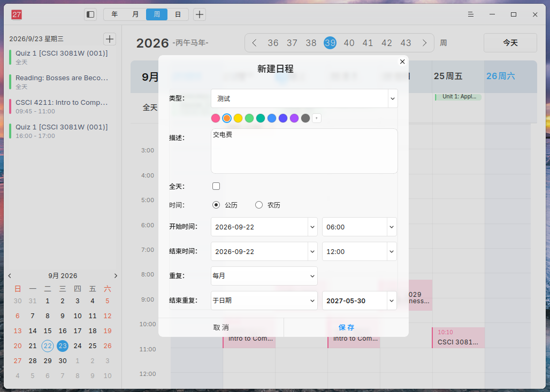This screenshot has width=550, height=392.
Task: Add schedule using sidebar plus button
Action: (110, 39)
